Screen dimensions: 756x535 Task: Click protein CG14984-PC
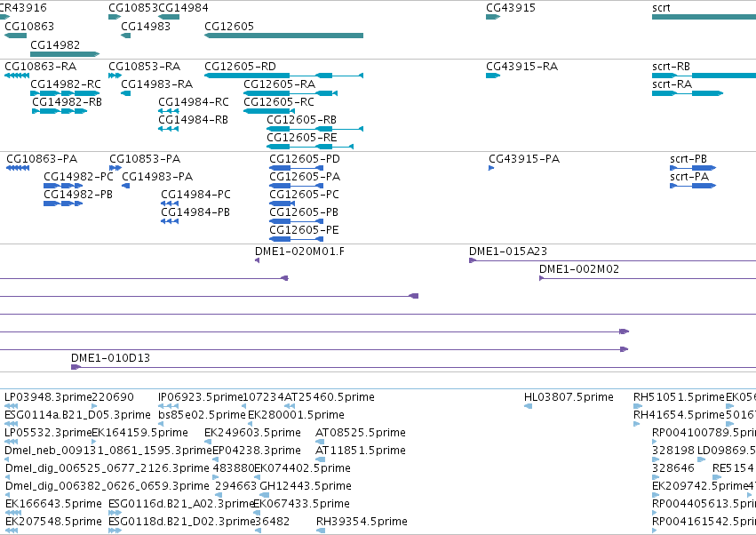(x=170, y=204)
